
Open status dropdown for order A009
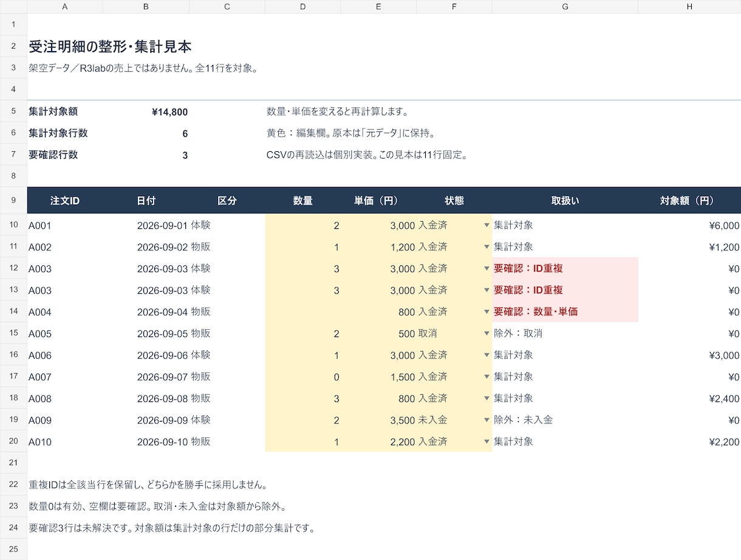pos(487,420)
